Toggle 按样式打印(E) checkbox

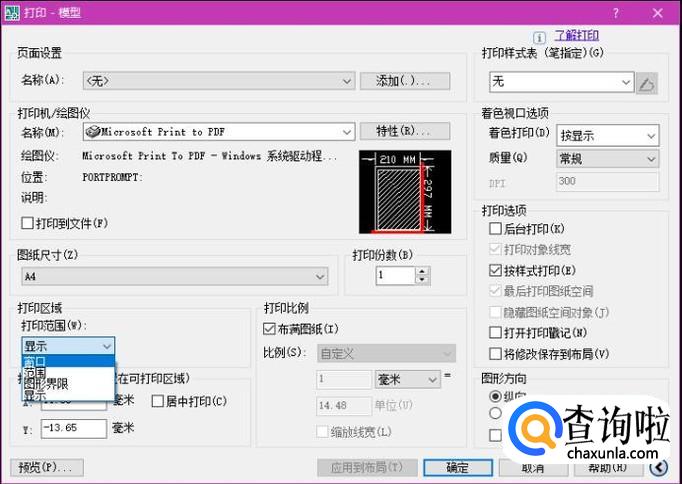pyautogui.click(x=495, y=270)
